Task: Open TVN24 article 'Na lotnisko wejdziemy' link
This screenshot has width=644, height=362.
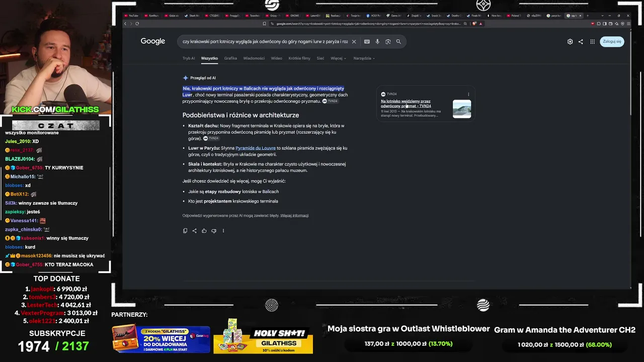Action: coord(406,104)
